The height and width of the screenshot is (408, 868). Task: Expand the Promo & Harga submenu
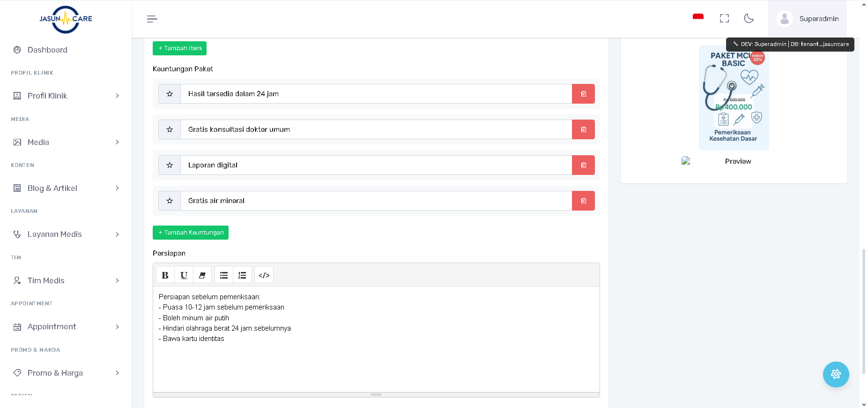tap(66, 373)
